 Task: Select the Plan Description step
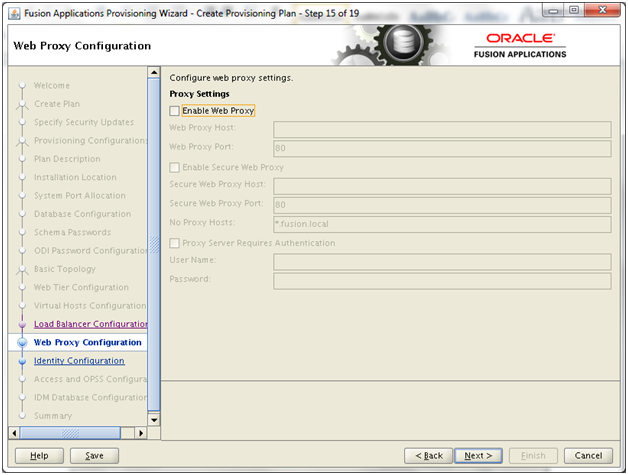pos(67,159)
